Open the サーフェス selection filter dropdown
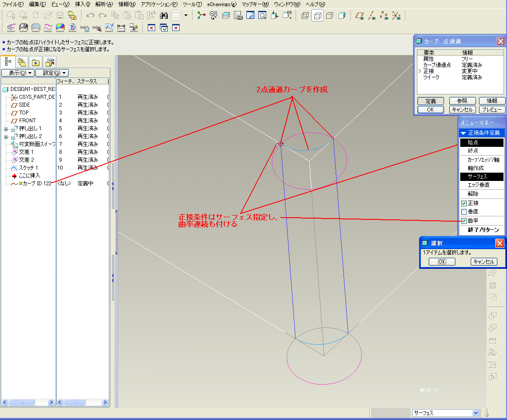 point(476,413)
